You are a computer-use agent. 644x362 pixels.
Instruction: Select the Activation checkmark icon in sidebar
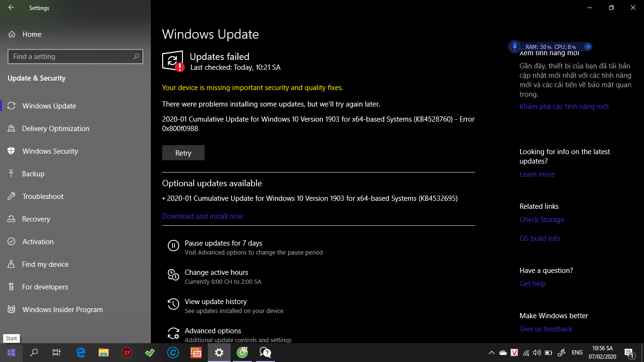(12, 242)
